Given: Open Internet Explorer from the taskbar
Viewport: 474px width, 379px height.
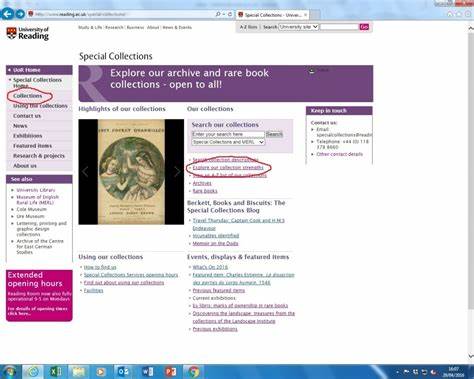Looking at the screenshot, I should (32, 371).
